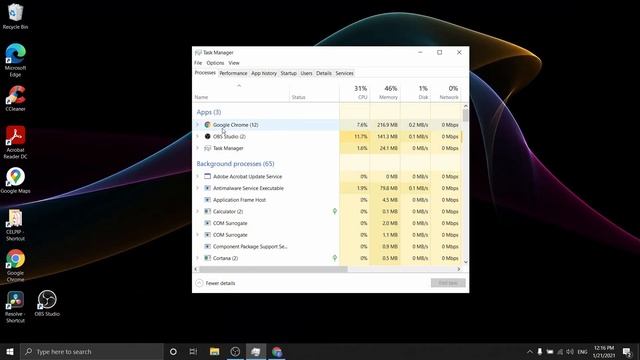Sort by the Name column header
Screen dimensions: 640x360
[241, 93]
